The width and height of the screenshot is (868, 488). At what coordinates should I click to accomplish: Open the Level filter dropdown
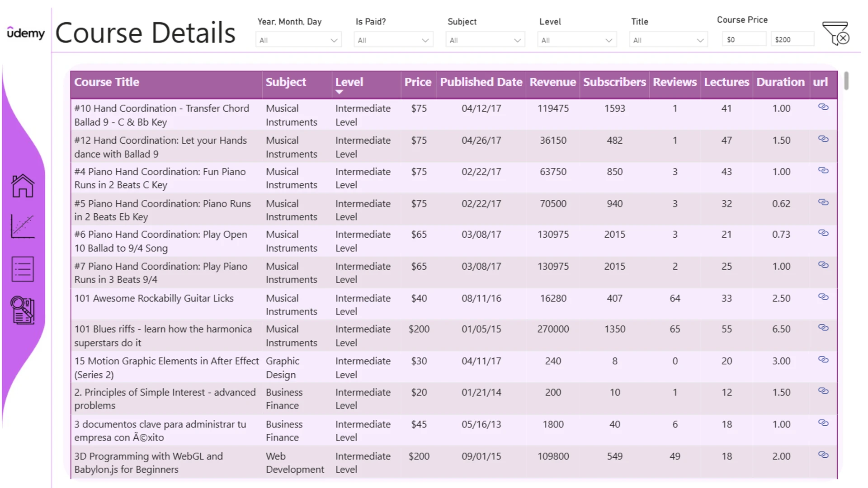(x=577, y=40)
